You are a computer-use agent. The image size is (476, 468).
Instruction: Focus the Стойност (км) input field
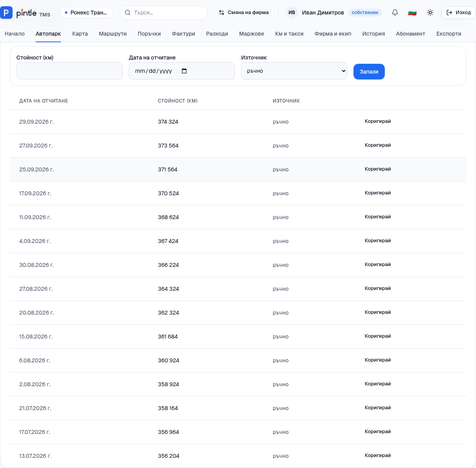pyautogui.click(x=69, y=71)
